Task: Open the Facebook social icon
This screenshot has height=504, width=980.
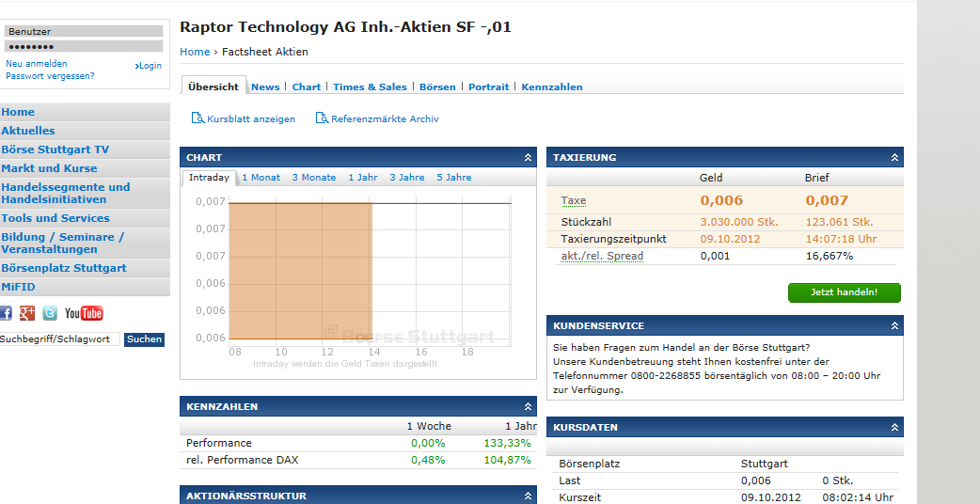Action: coord(6,313)
